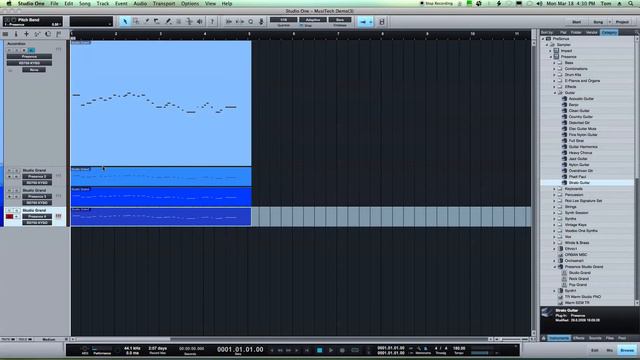Collapse the Presence instrument node
This screenshot has height=360, width=640.
point(551,57)
